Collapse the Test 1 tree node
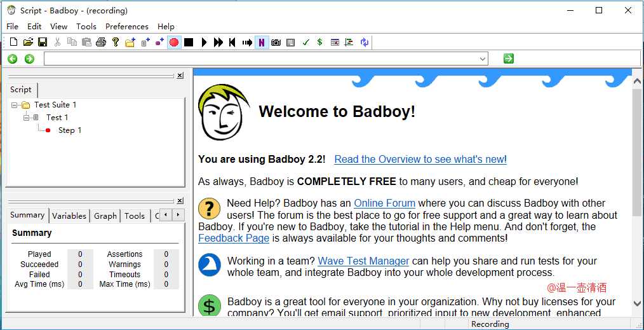The width and height of the screenshot is (644, 330). [x=27, y=118]
